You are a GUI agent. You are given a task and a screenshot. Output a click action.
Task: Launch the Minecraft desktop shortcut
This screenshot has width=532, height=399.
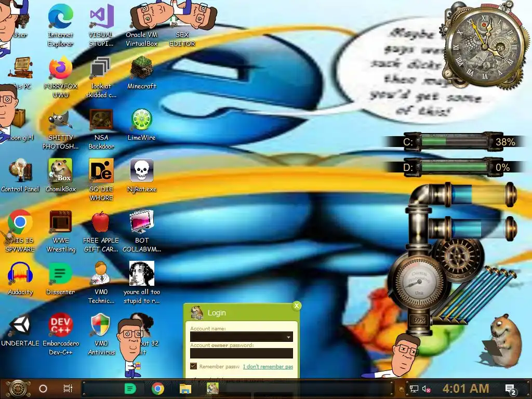pos(141,73)
